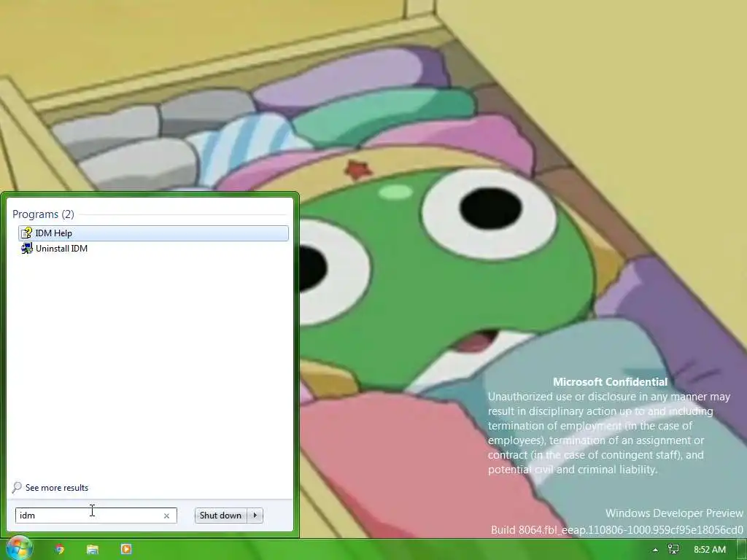Screen dimensions: 747x560
Task: Click the 8:52 AM taskbar clock
Action: point(710,550)
